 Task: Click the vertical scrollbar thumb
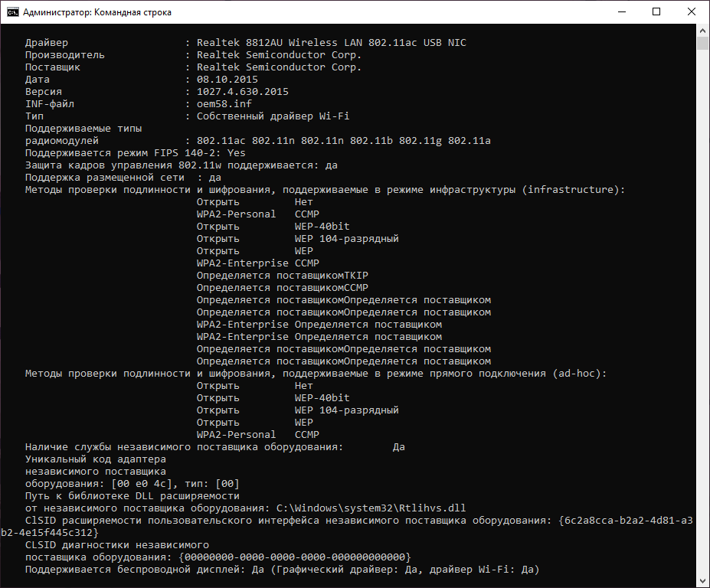pos(703,44)
